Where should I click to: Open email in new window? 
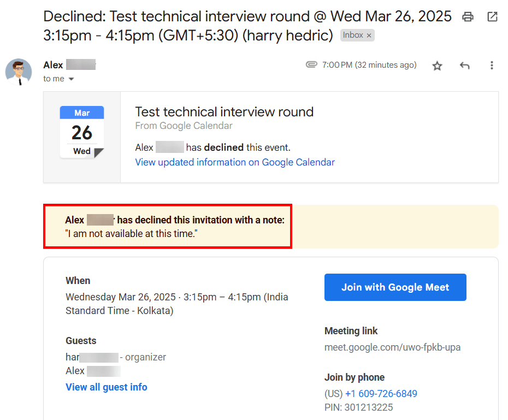coord(492,17)
